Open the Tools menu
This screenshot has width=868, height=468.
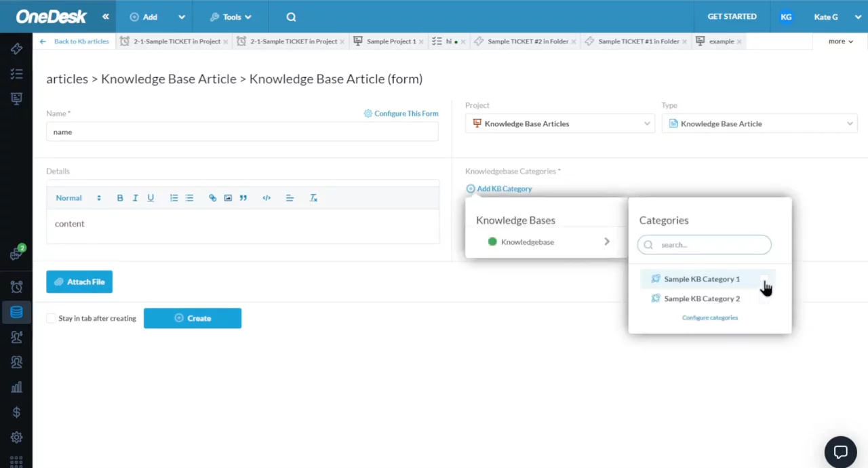[231, 17]
